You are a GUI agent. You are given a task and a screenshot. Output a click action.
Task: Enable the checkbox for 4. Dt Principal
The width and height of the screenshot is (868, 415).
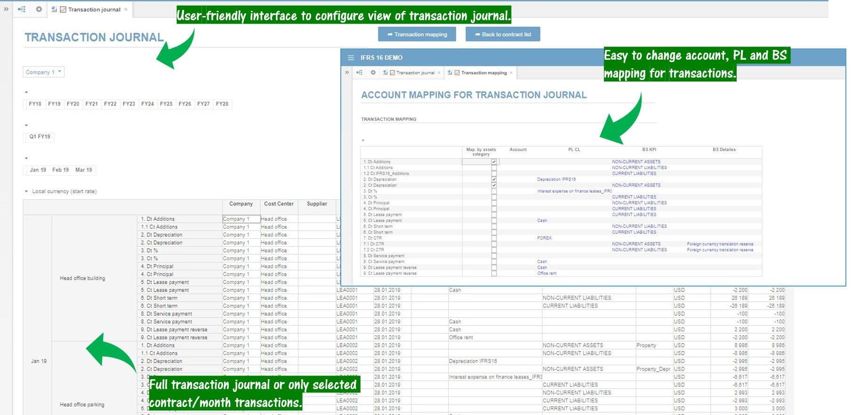click(x=494, y=203)
